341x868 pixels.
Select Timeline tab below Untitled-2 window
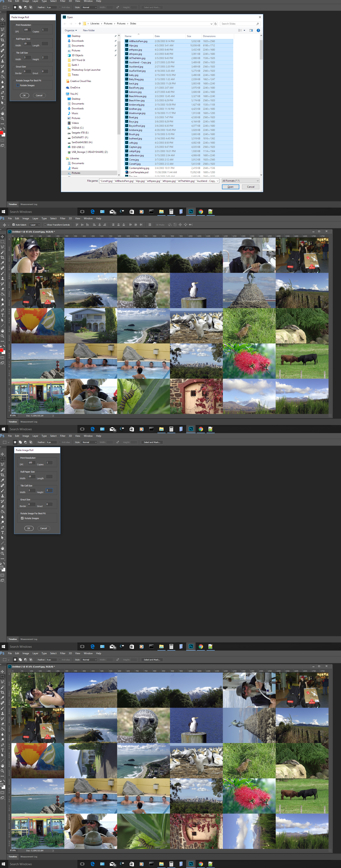[x=13, y=856]
